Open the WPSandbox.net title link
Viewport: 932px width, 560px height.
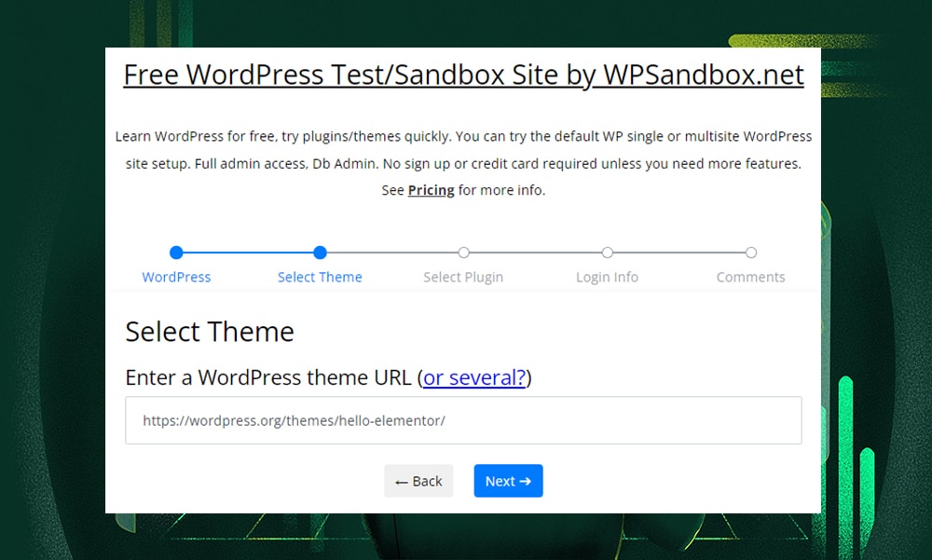click(x=463, y=75)
